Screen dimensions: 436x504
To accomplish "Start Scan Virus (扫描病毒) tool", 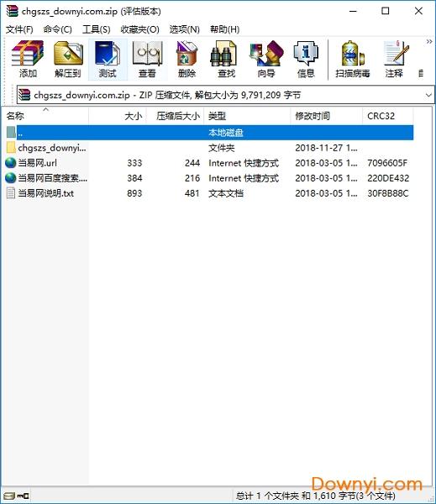I will (352, 59).
